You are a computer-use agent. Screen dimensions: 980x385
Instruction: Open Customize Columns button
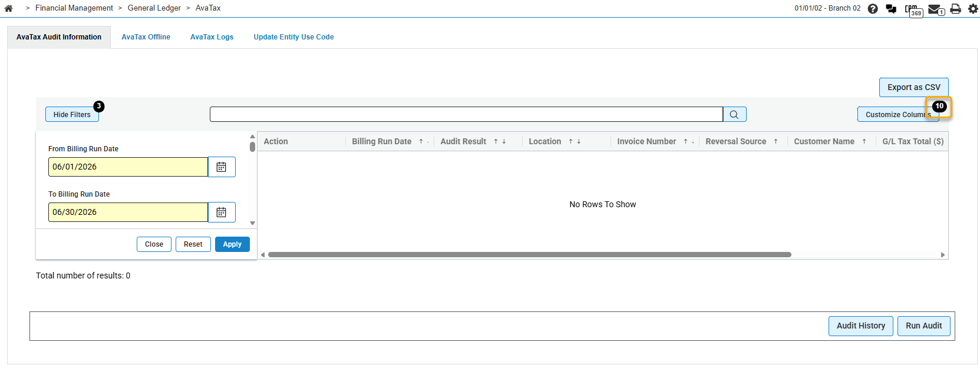[898, 114]
